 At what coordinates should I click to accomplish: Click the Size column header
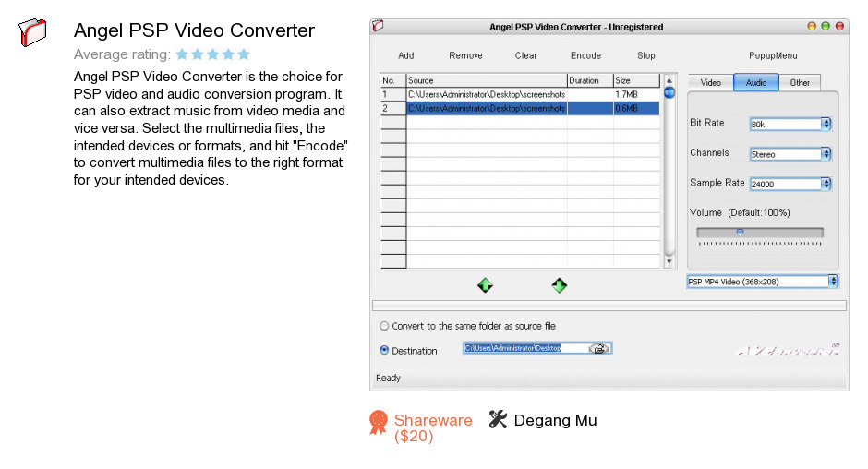(636, 80)
